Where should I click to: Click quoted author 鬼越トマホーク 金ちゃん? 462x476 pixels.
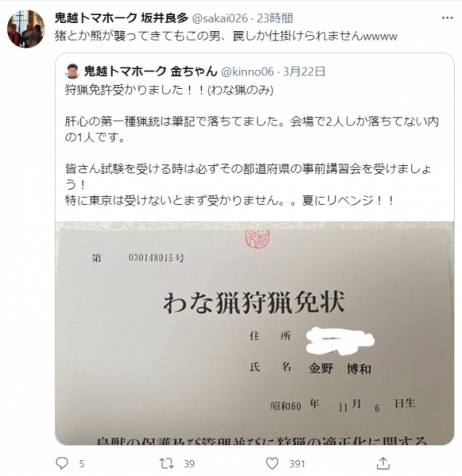coord(151,72)
